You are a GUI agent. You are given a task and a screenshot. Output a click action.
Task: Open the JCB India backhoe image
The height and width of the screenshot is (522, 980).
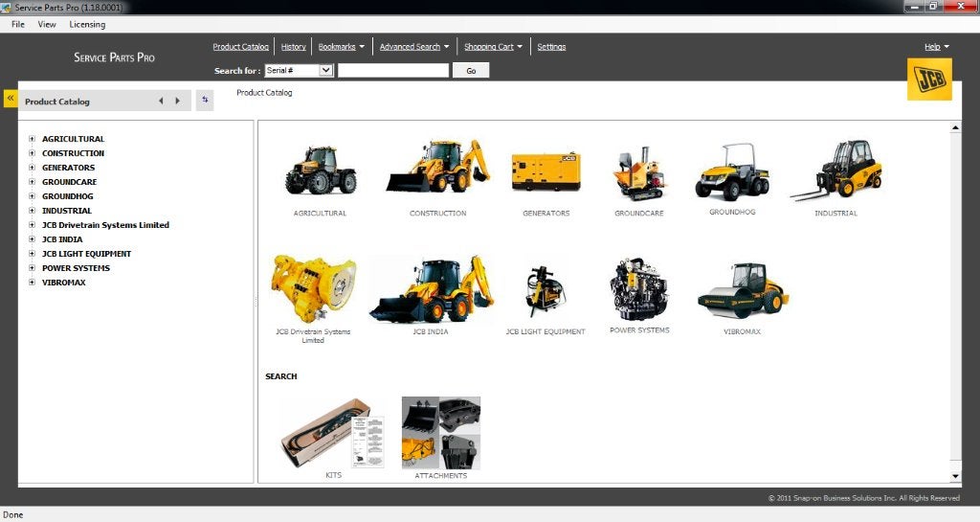click(x=432, y=289)
